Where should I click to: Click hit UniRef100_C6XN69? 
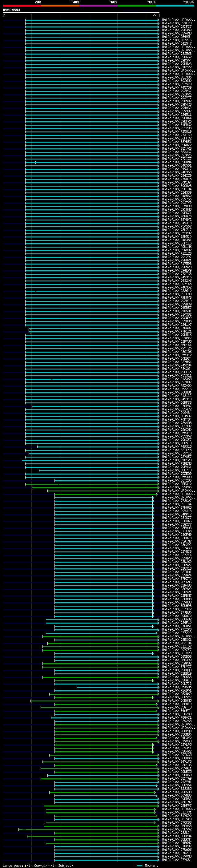[x=177, y=694]
